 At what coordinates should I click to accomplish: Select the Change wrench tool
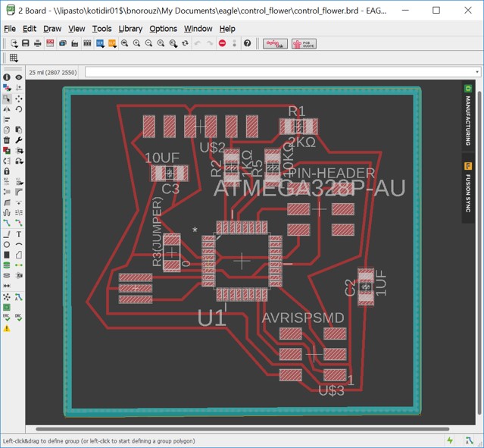(19, 140)
